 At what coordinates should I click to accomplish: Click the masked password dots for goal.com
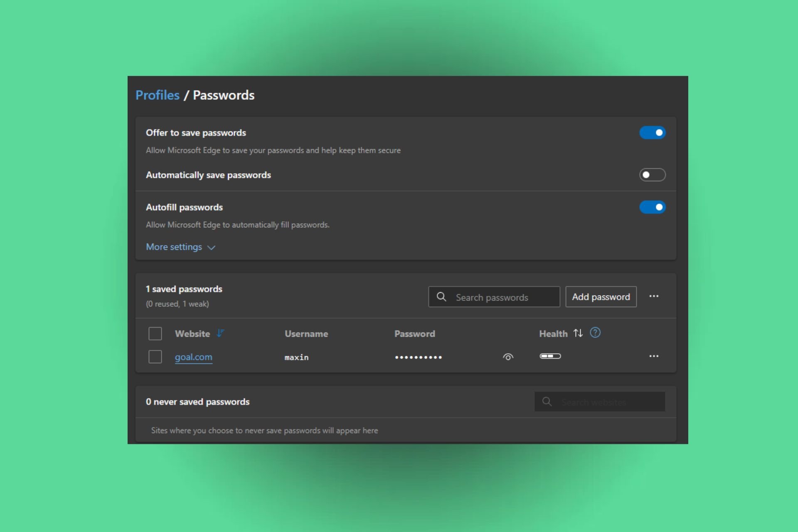[x=418, y=357]
